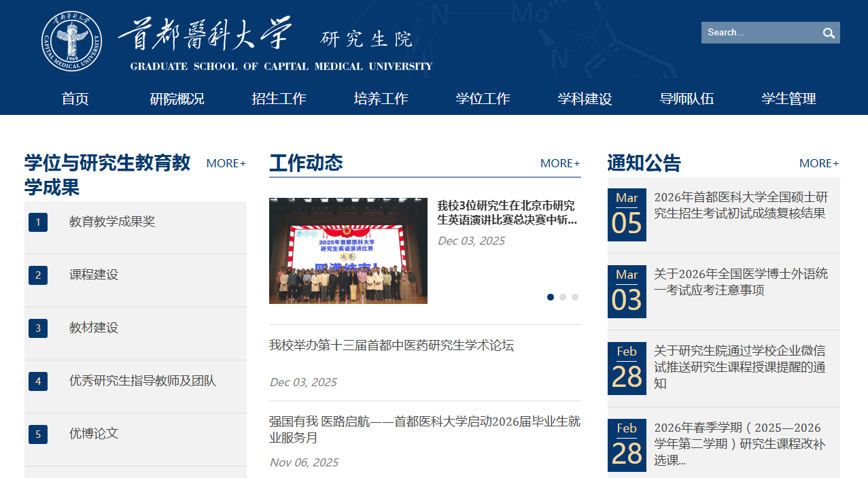Open notice 关于2026年全国医学博士外语统一考试应考注意事项

(741, 282)
